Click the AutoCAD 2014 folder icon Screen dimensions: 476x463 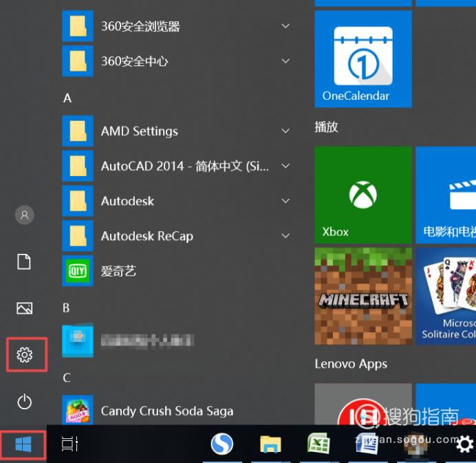pos(78,166)
